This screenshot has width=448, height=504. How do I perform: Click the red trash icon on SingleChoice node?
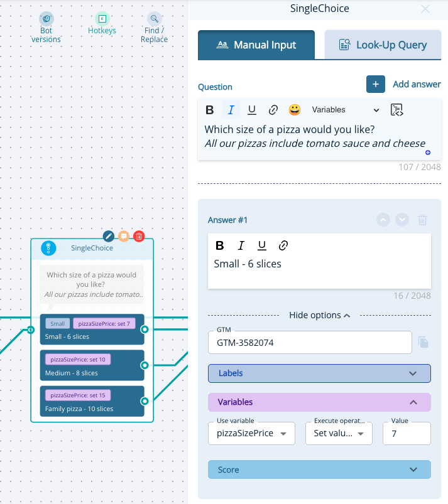pos(139,237)
